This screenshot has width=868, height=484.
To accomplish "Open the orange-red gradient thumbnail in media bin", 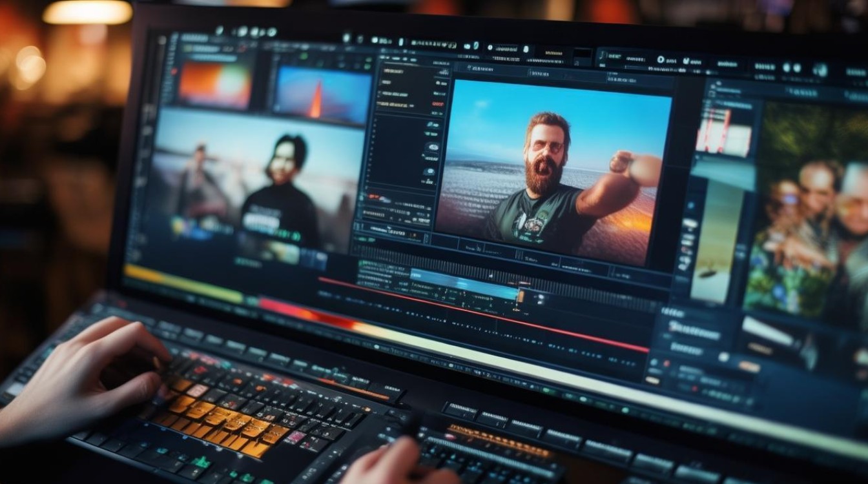I will (214, 85).
